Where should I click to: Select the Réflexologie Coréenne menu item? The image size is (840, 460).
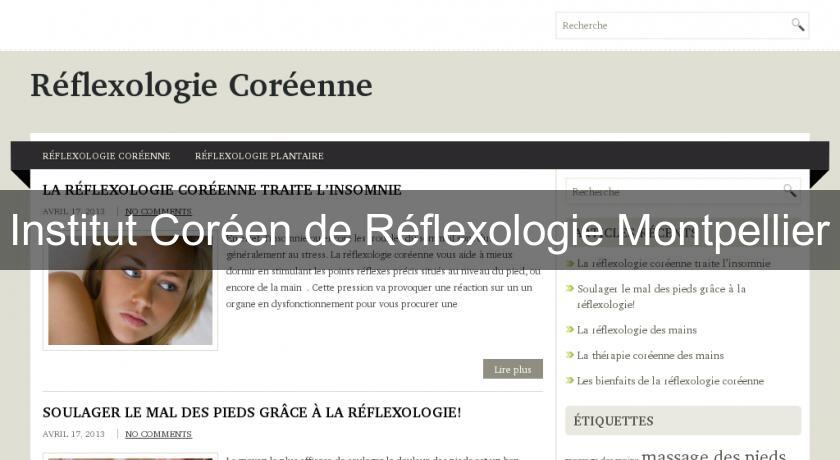click(x=106, y=156)
